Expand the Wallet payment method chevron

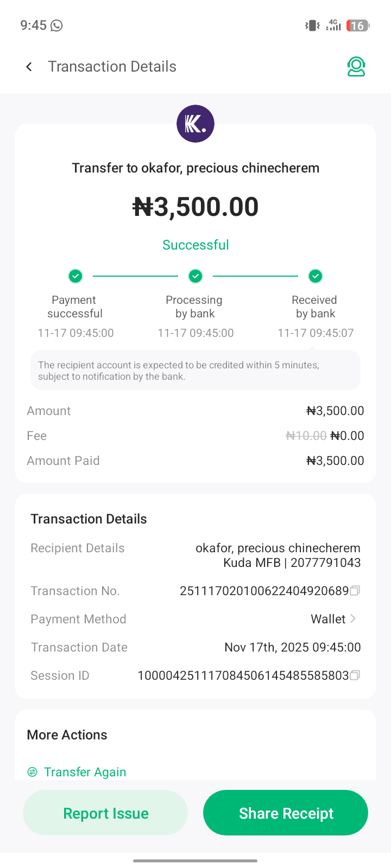point(353,619)
